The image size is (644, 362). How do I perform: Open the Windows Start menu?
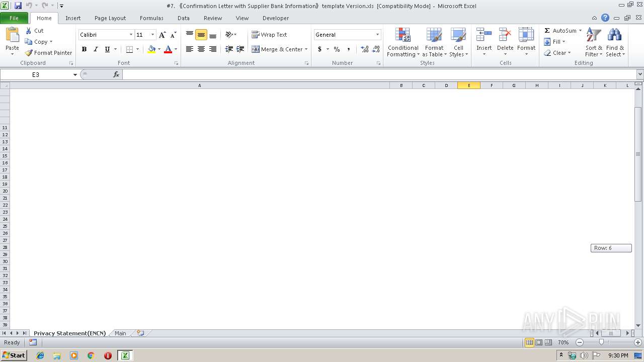(x=14, y=355)
